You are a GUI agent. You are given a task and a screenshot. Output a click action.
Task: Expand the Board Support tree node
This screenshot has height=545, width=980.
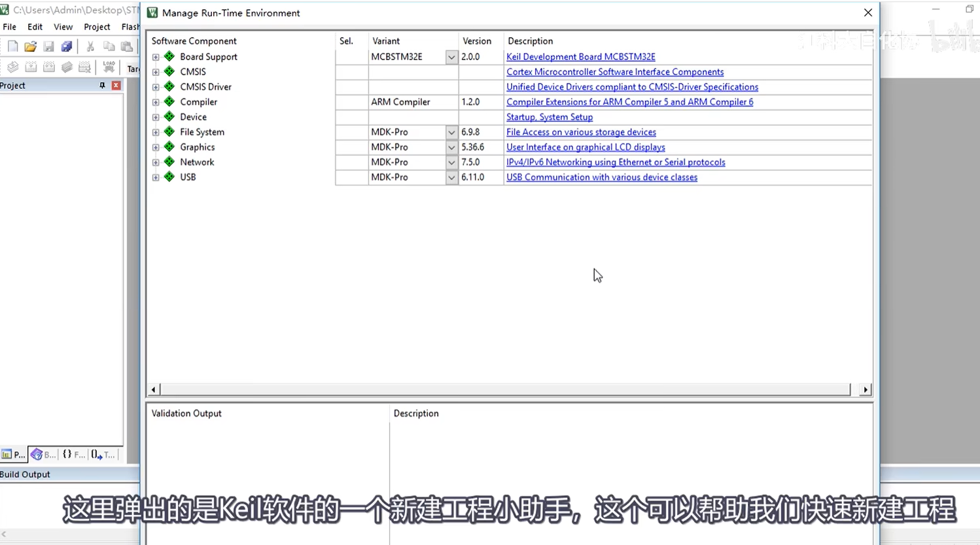[156, 57]
